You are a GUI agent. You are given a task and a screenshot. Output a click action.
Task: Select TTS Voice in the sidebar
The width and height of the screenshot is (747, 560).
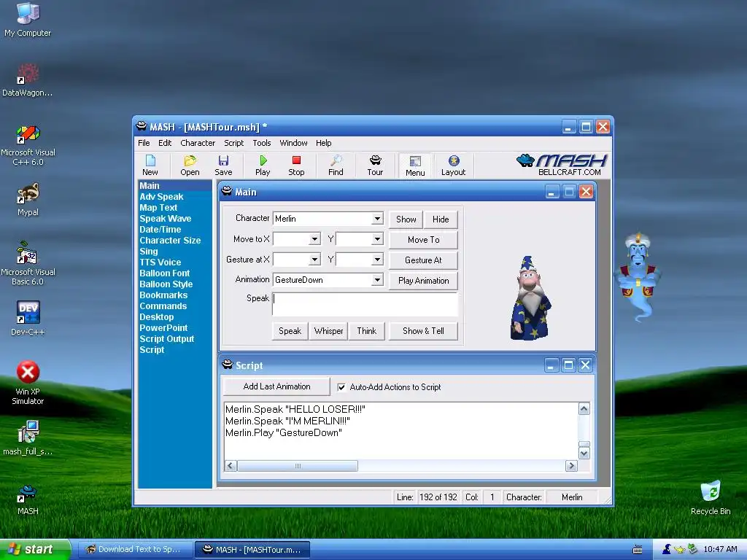click(160, 262)
